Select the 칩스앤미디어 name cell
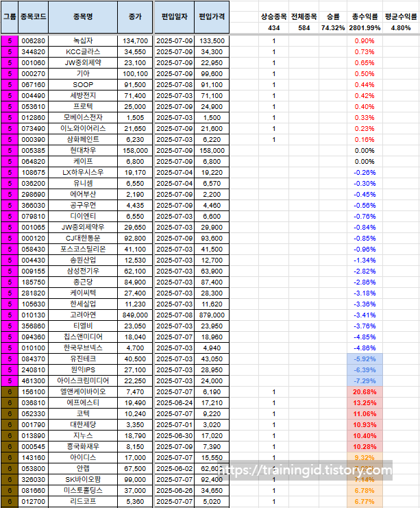 click(83, 337)
